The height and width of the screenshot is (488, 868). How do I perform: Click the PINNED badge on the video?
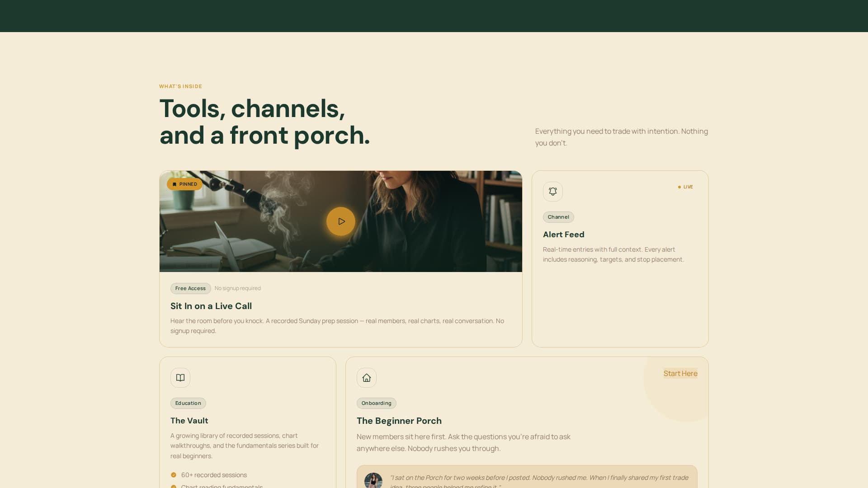click(184, 184)
